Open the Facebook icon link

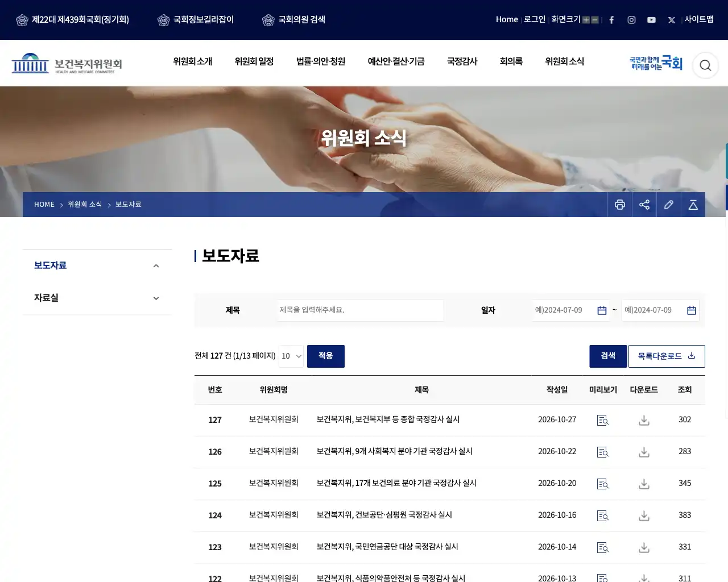(611, 20)
